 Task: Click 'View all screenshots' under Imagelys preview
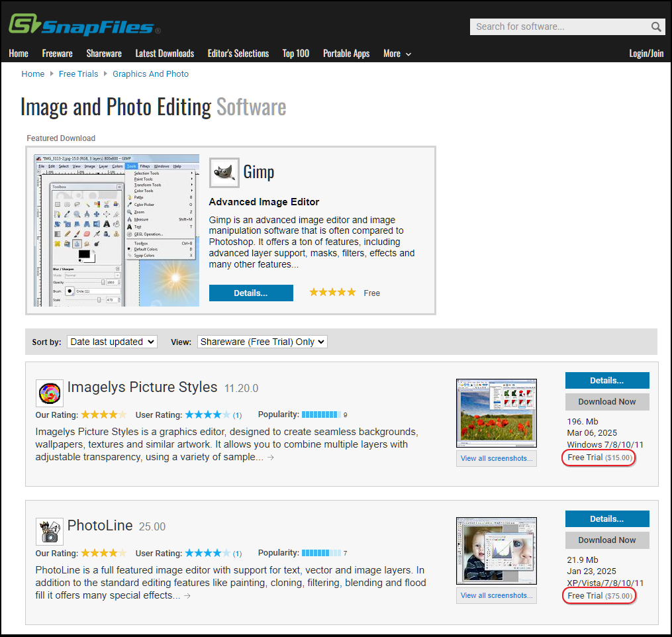pos(496,458)
